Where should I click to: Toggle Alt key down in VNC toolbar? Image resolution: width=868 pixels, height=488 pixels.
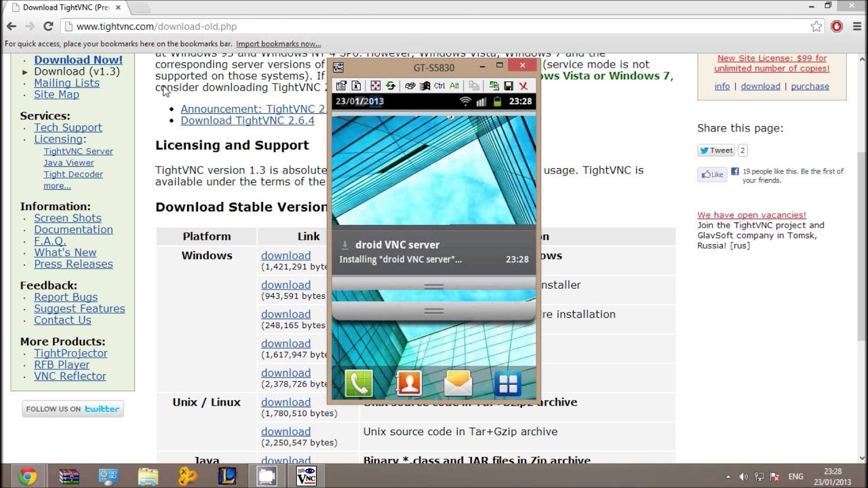(x=454, y=86)
